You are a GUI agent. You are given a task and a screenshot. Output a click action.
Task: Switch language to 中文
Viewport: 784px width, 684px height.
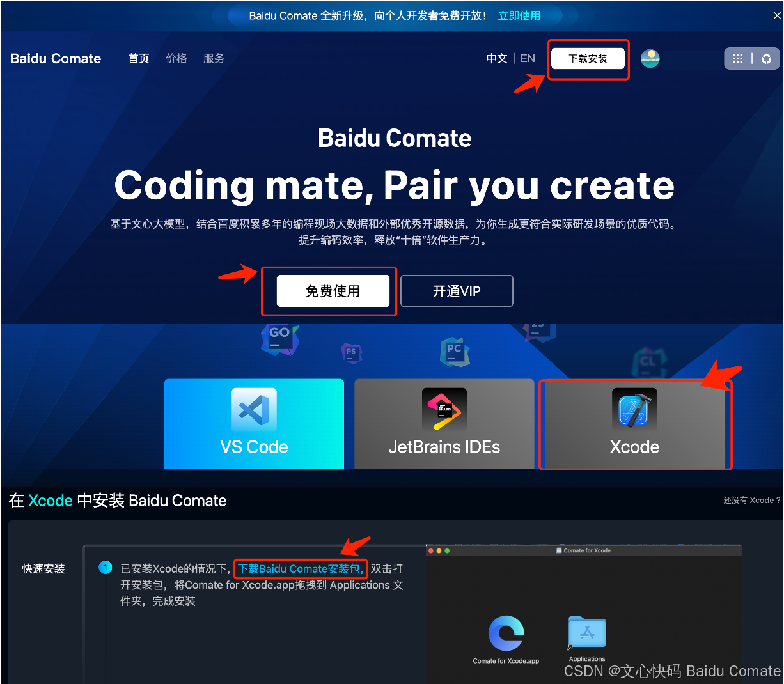tap(497, 59)
